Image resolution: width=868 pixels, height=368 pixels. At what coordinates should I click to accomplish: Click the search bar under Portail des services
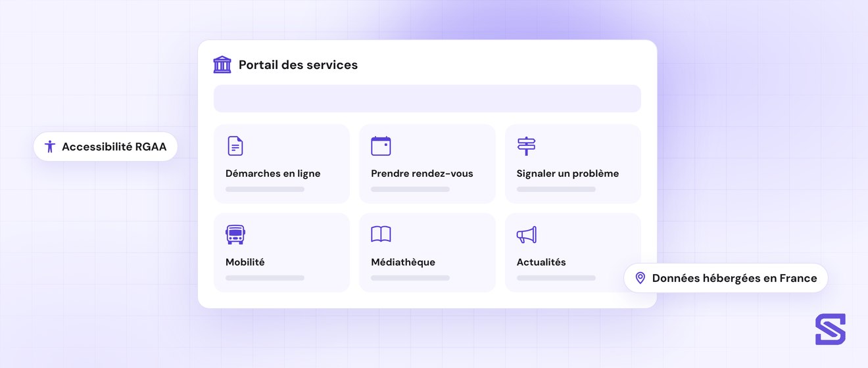[427, 99]
